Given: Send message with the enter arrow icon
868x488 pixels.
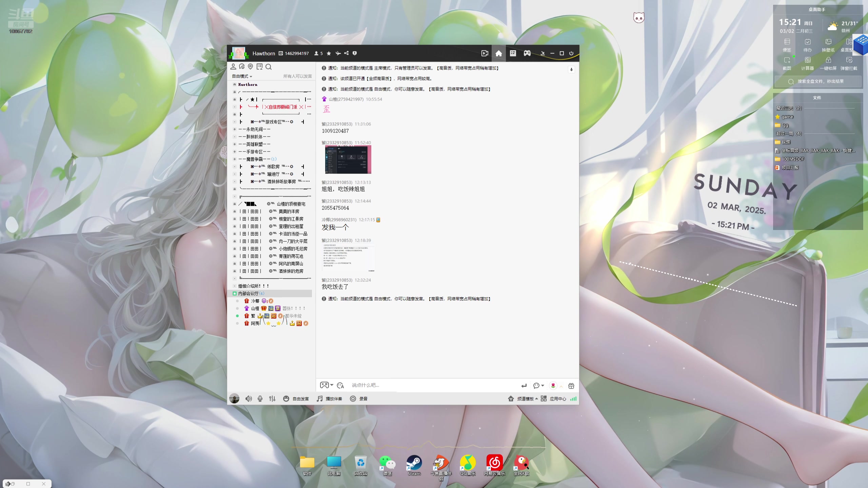Looking at the screenshot, I should pyautogui.click(x=524, y=386).
